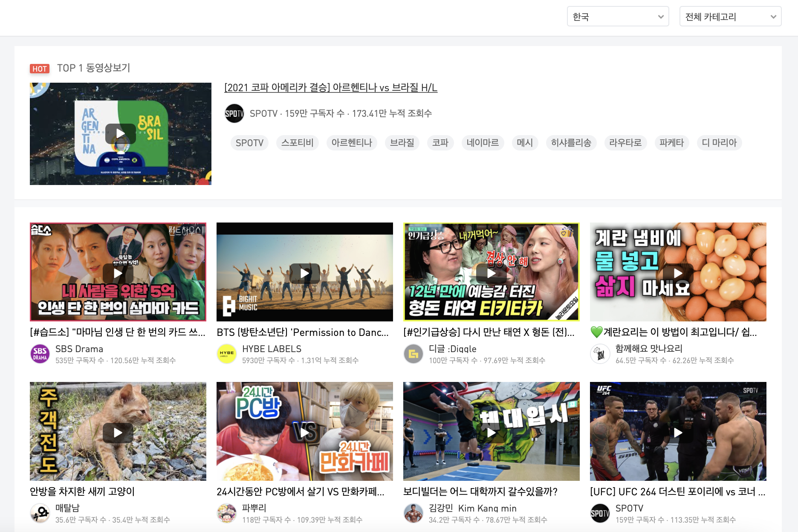
Task: Open the 함께해요 맛나요리 channel name
Action: pos(649,349)
